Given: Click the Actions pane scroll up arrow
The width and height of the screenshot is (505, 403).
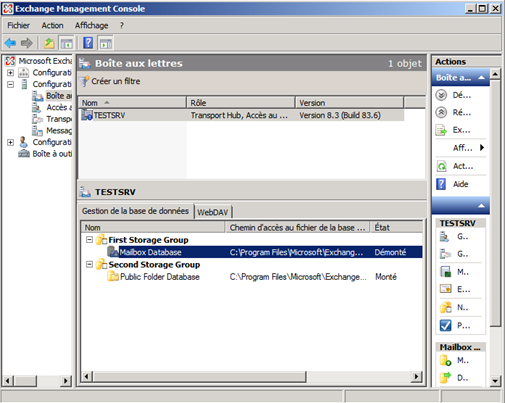Looking at the screenshot, I should (x=495, y=74).
